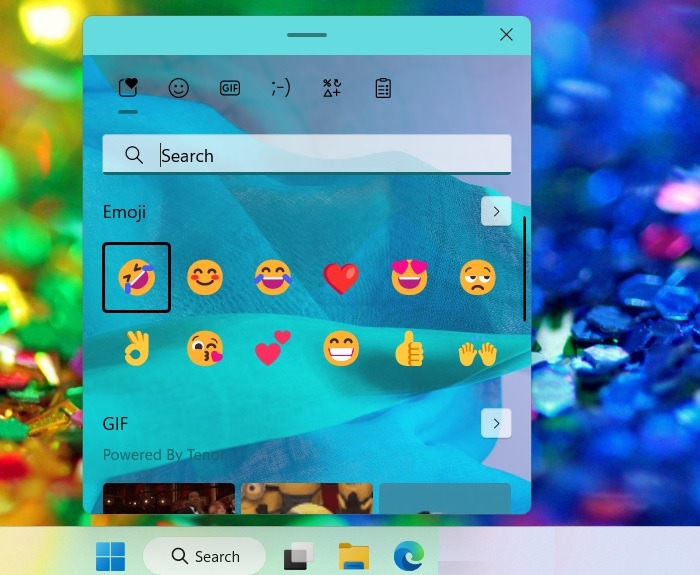Image resolution: width=700 pixels, height=575 pixels.
Task: Expand the Emoji section with its arrow
Action: pos(496,211)
